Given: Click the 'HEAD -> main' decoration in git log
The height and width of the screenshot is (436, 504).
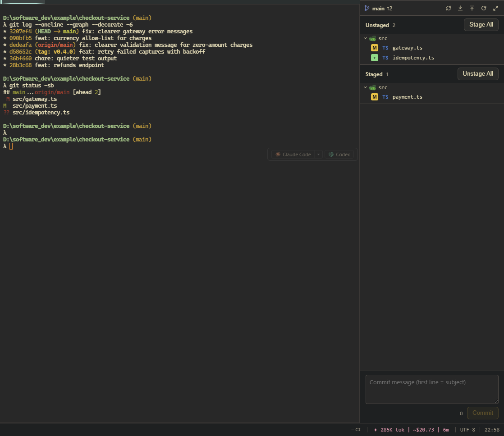Looking at the screenshot, I should tap(57, 32).
